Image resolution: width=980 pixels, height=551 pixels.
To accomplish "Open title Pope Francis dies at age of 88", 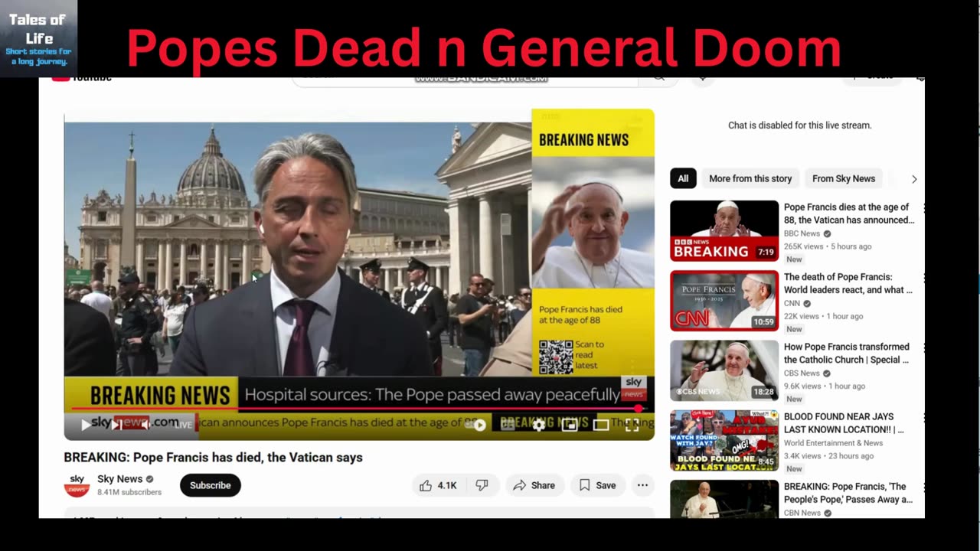I will pos(849,214).
